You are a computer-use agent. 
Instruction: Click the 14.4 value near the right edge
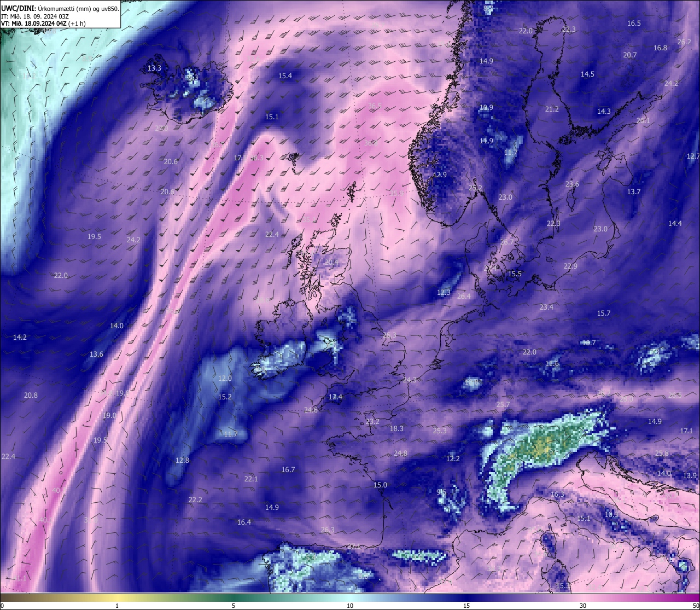coord(675,224)
